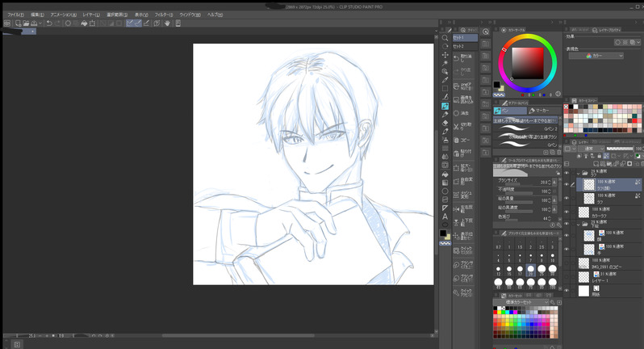Viewport: 644px width, 349px height.
Task: Switch to the マーカー sub tool group
Action: click(544, 111)
